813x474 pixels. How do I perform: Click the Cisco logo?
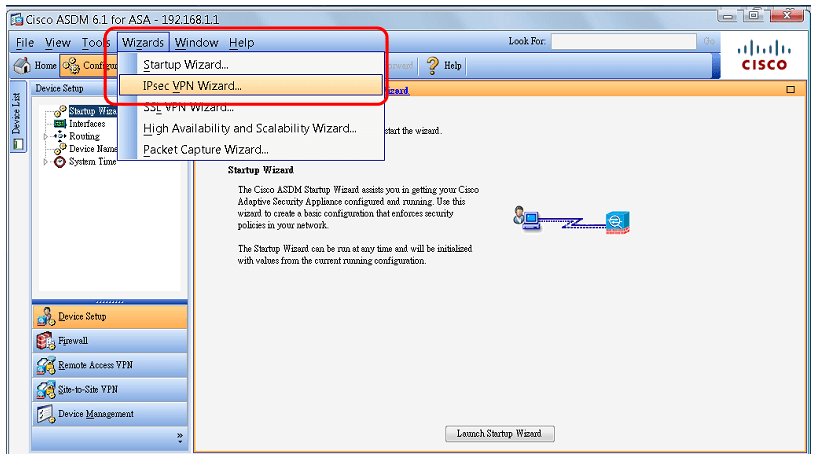pyautogui.click(x=764, y=55)
